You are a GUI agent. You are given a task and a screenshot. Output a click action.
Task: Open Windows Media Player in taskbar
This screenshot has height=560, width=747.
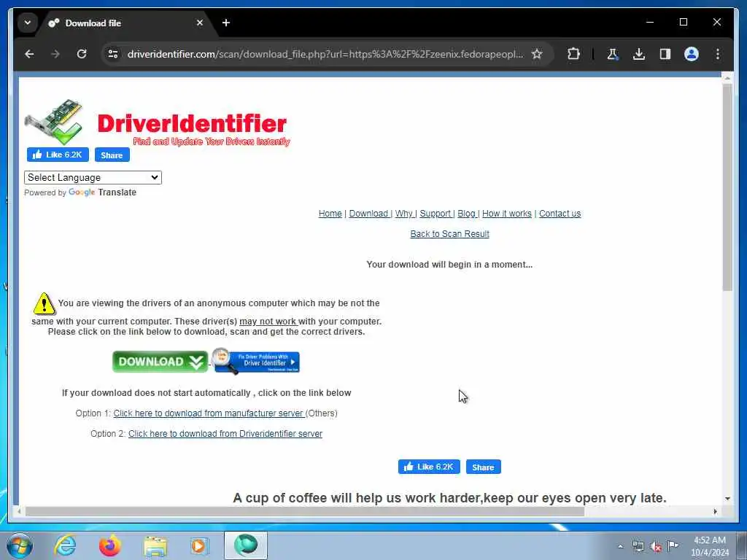coord(200,545)
